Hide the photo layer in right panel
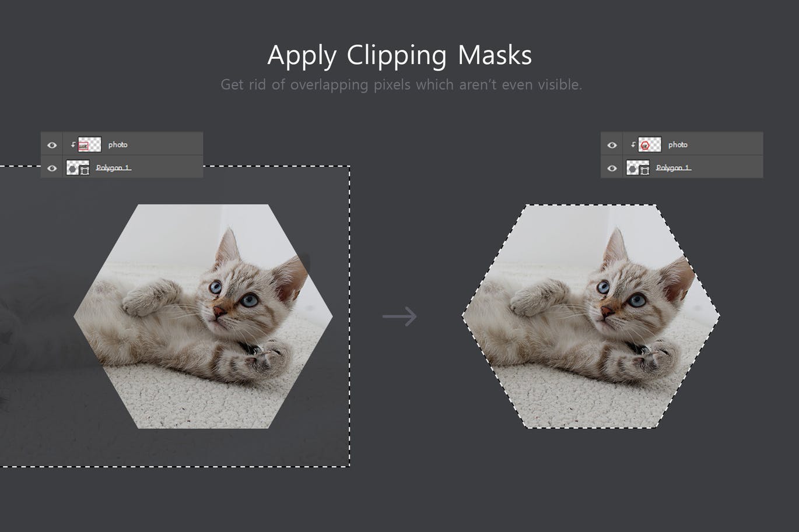The width and height of the screenshot is (799, 532). pos(612,145)
